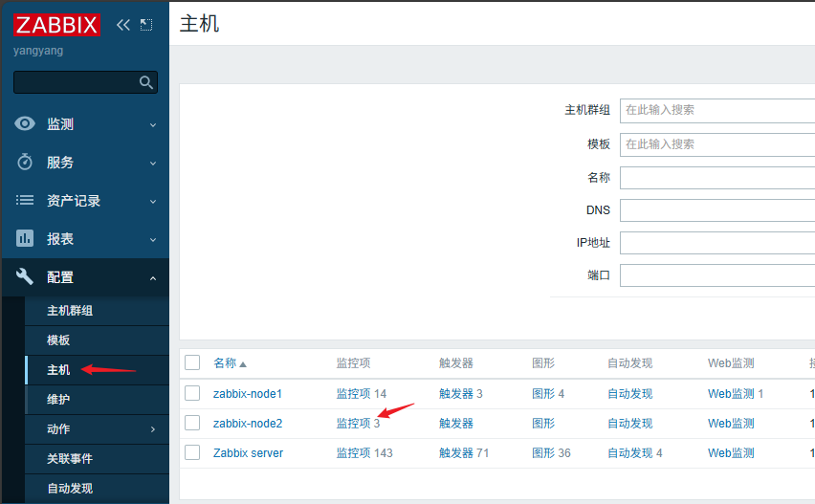Click the IP地址 filter input field
Image resolution: width=815 pixels, height=504 pixels.
[717, 243]
